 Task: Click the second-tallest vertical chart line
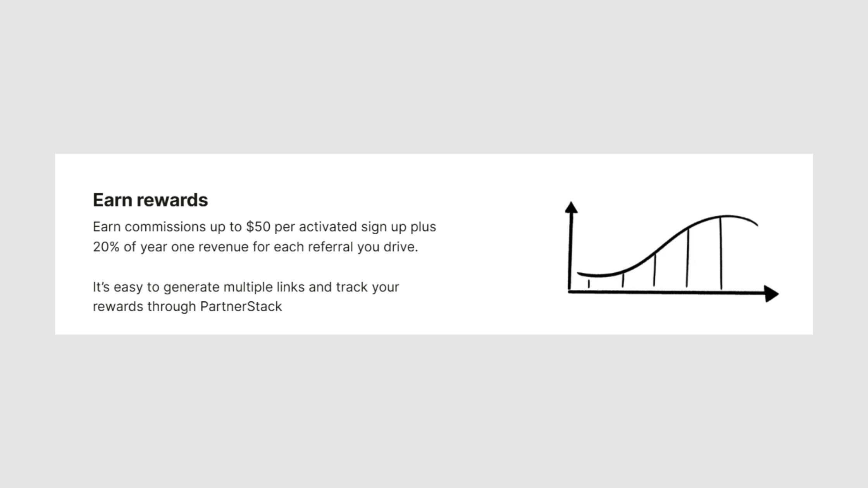(x=687, y=258)
